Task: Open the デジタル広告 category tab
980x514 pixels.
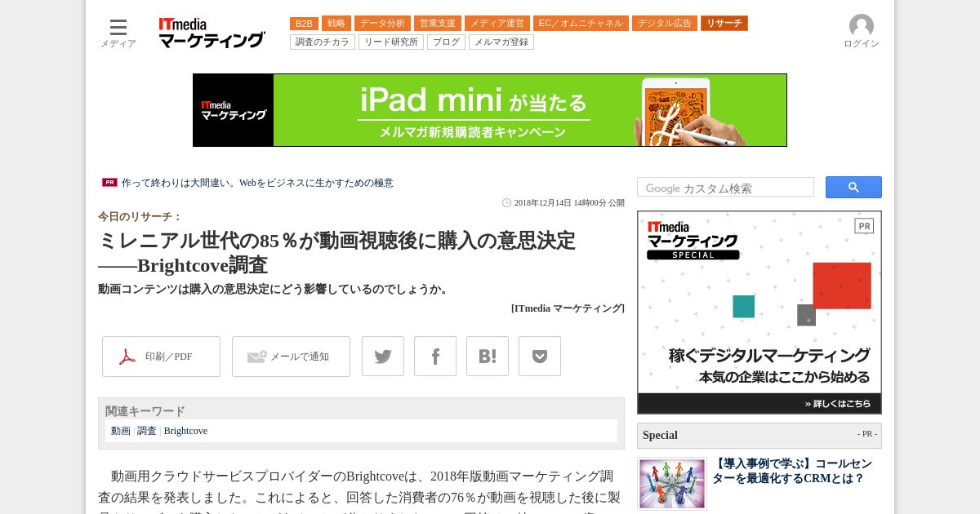Action: (x=665, y=24)
